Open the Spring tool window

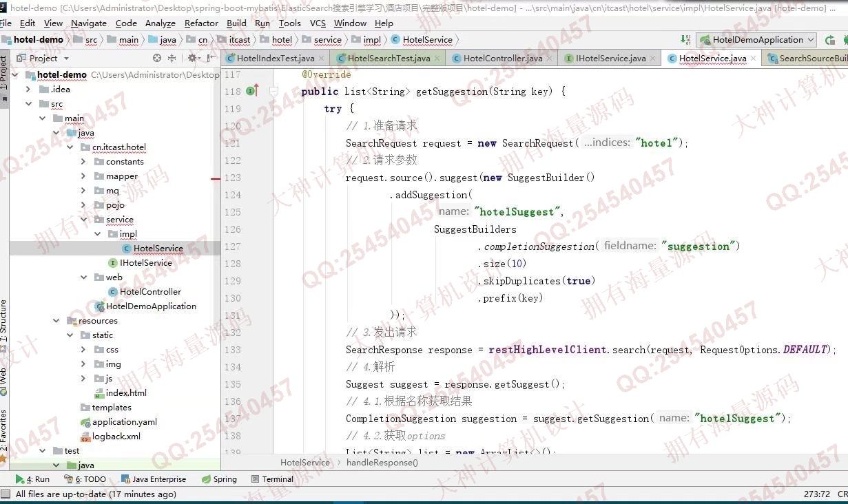219,479
